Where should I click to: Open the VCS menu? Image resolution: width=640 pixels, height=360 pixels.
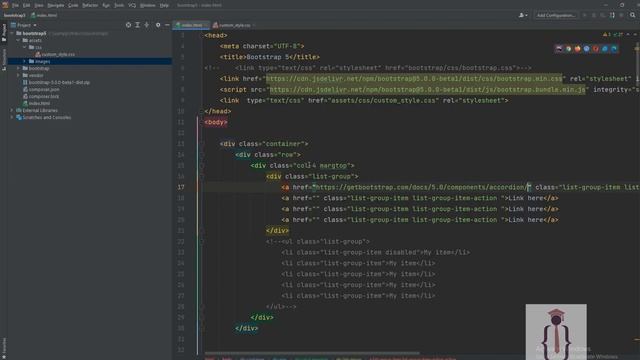pyautogui.click(x=132, y=5)
